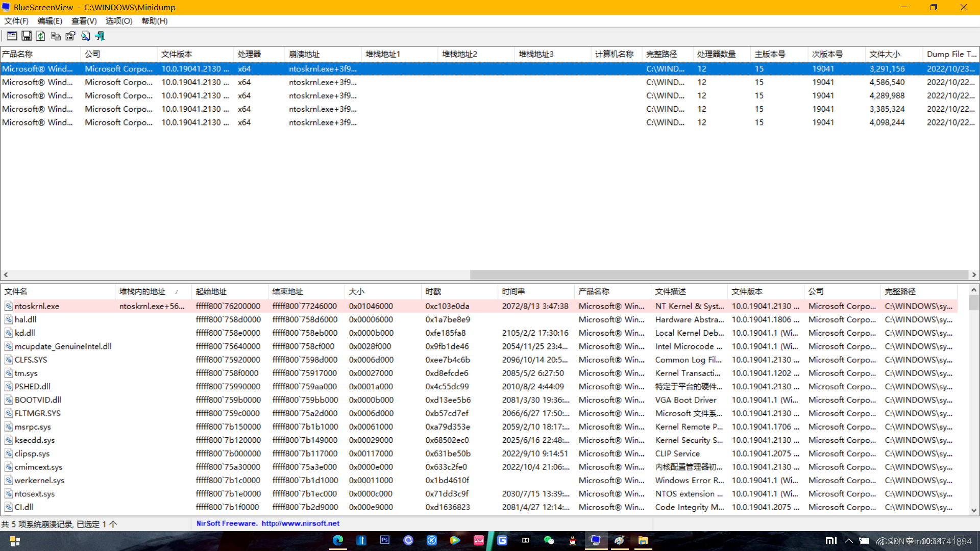
Task: Click the MI system tray icon
Action: (831, 541)
